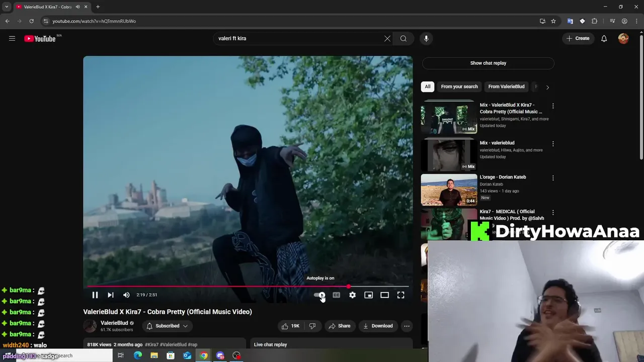Like the video (19K)

291,326
